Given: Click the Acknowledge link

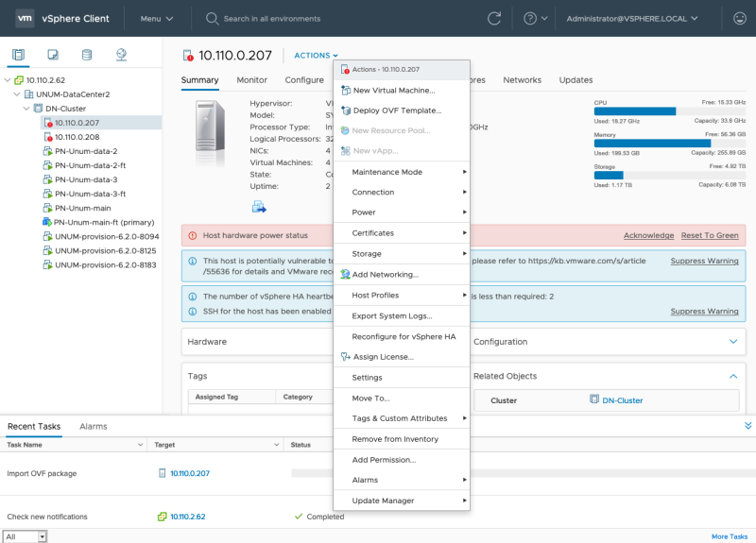Looking at the screenshot, I should [648, 235].
